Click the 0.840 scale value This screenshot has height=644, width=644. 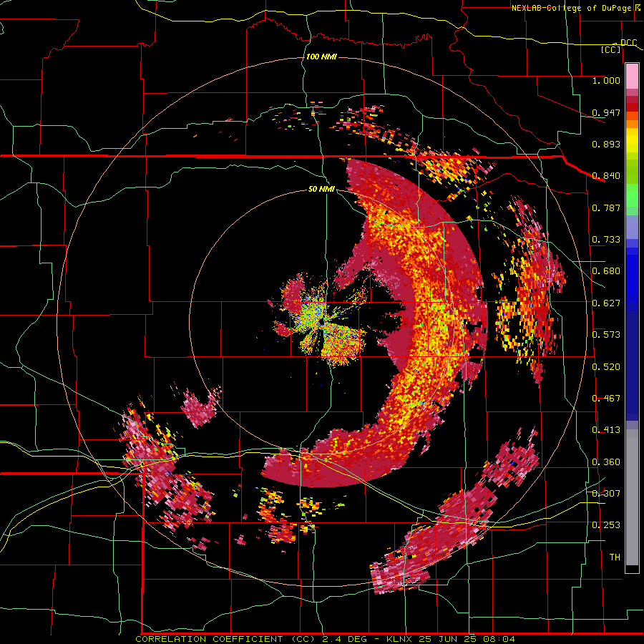[x=606, y=176]
